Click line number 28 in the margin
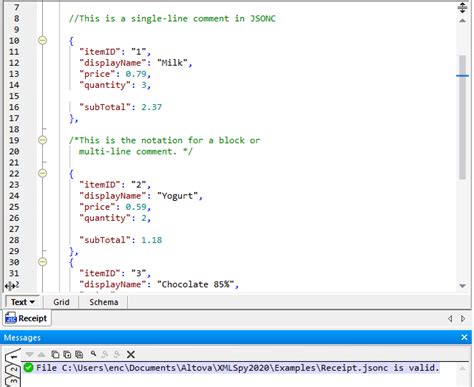The width and height of the screenshot is (474, 387). click(14, 240)
